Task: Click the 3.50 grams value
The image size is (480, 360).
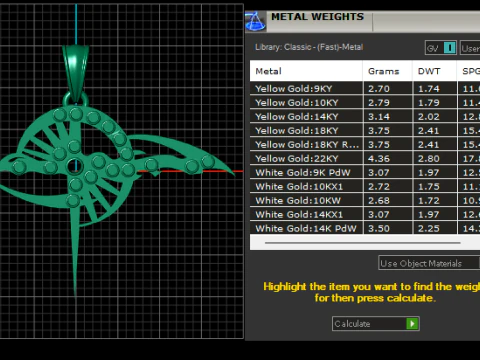Action: click(379, 229)
